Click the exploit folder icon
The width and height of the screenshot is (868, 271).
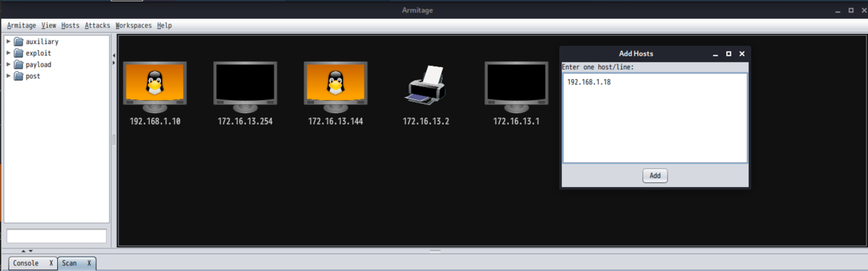pos(19,53)
